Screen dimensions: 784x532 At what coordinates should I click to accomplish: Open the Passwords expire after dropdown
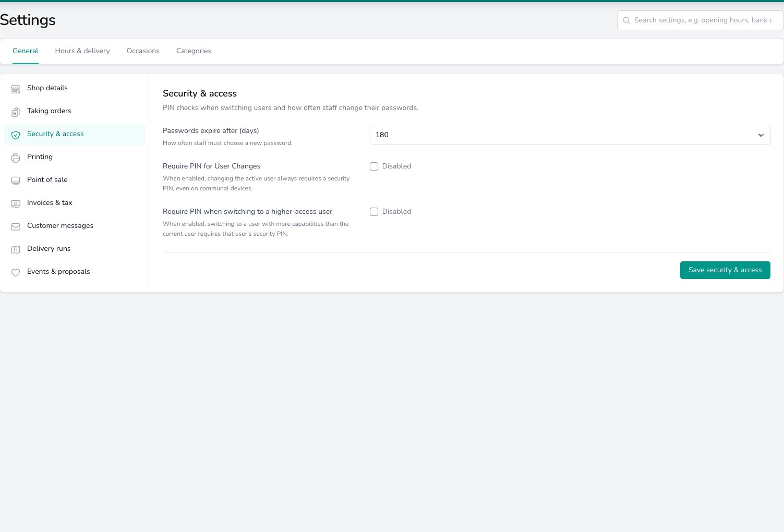click(x=570, y=135)
